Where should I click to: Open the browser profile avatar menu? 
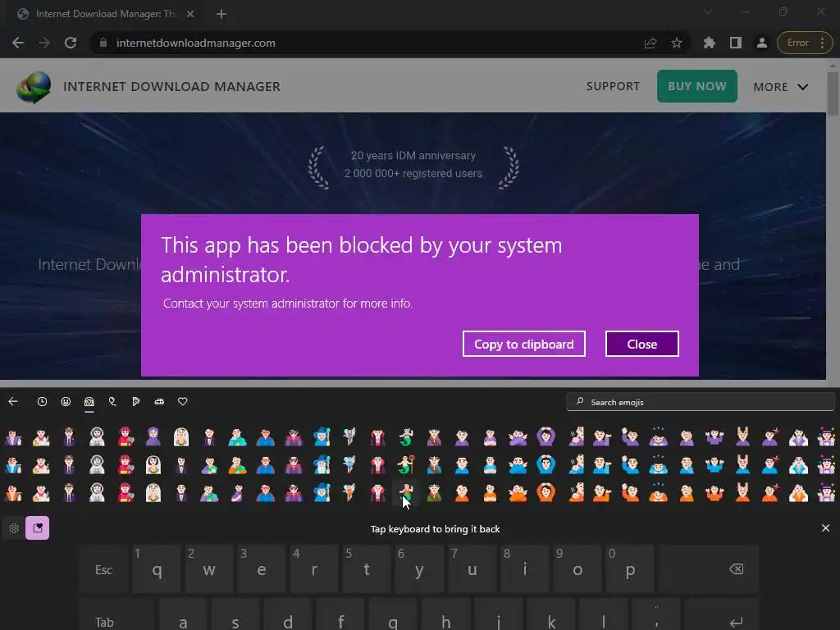point(762,43)
